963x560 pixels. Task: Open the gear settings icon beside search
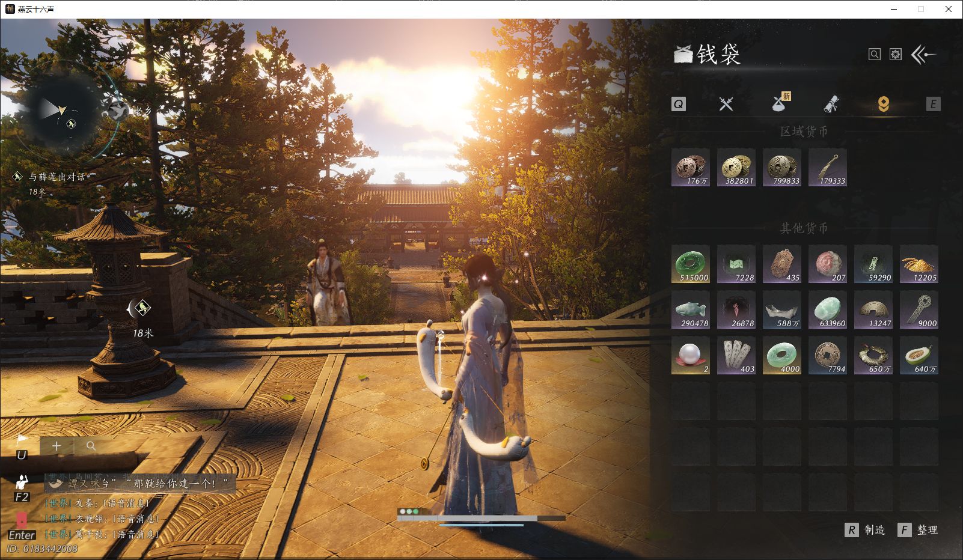(x=896, y=55)
